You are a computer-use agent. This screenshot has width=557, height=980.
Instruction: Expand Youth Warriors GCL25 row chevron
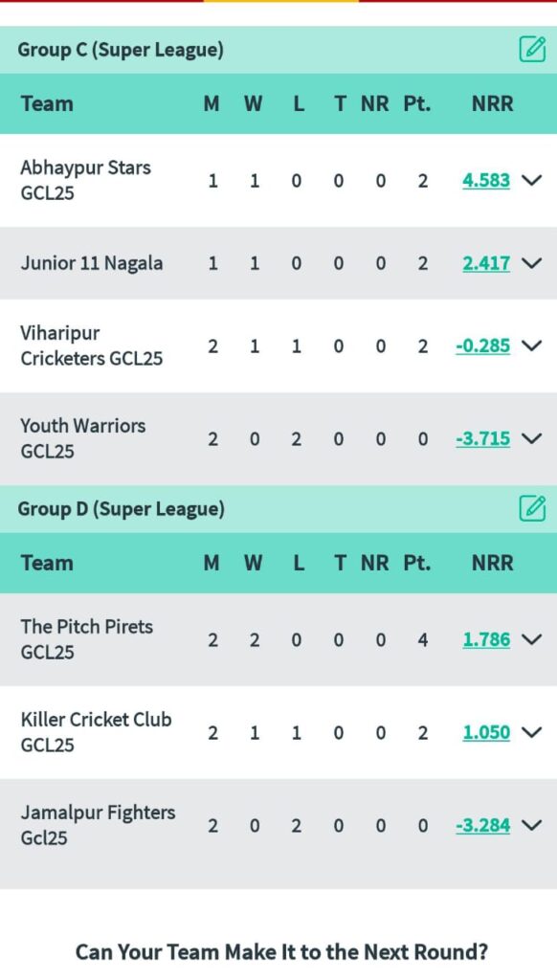(531, 438)
